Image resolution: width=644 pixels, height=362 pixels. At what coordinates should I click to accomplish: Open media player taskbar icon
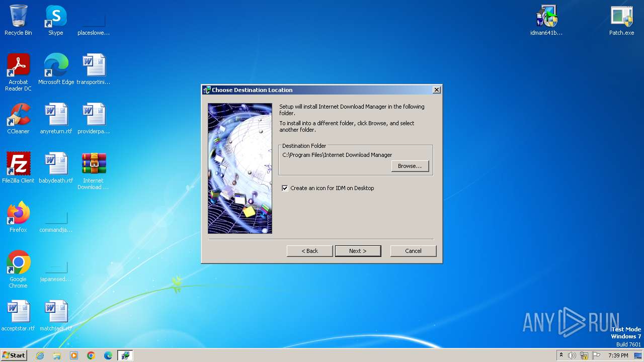(74, 355)
